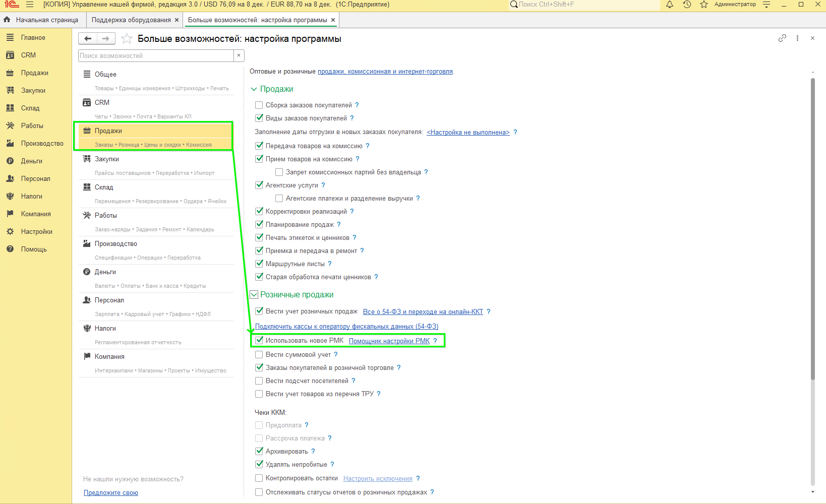Clear the features search field

pos(239,55)
